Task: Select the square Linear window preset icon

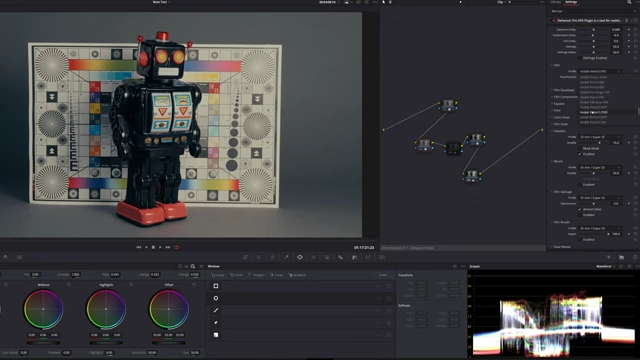Action: click(x=216, y=286)
